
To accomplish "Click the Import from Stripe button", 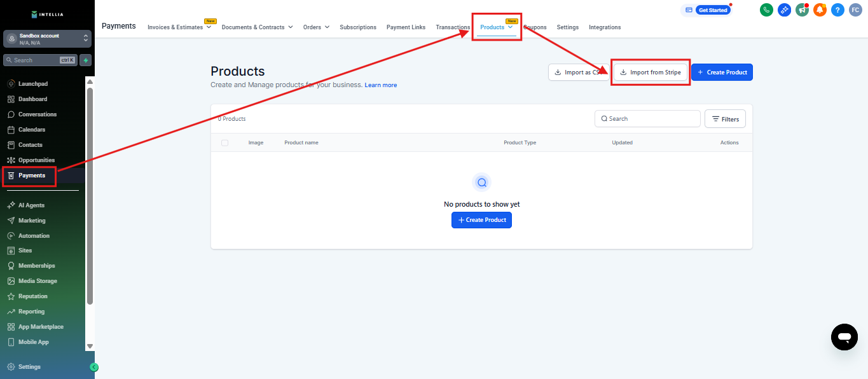I will tap(651, 72).
